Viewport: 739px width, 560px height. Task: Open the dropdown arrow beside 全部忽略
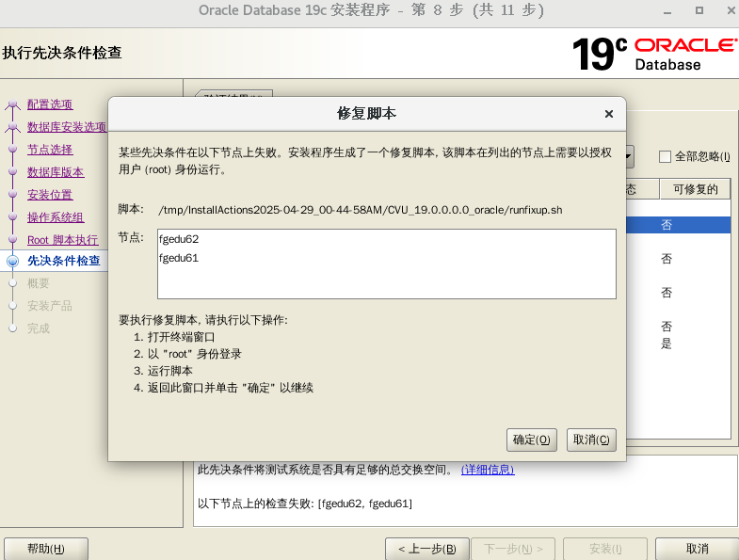(629, 156)
